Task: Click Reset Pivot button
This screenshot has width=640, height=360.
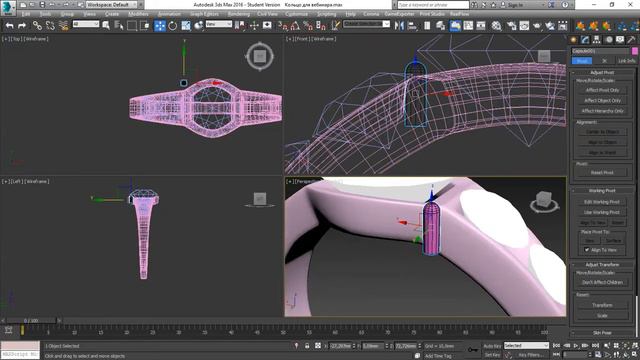Action: [602, 173]
